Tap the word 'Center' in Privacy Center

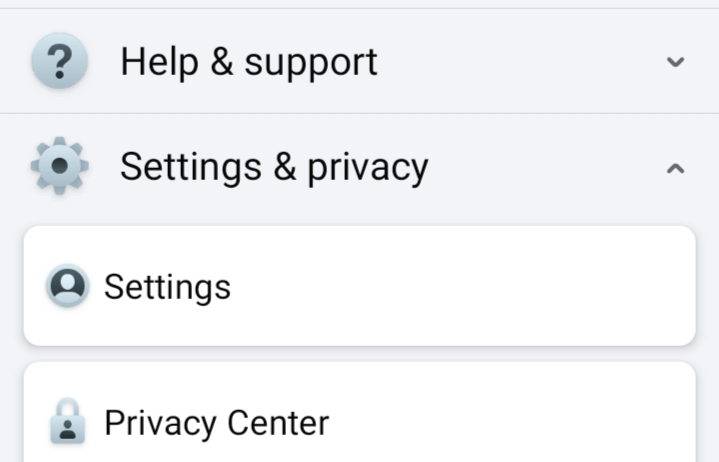pos(278,423)
